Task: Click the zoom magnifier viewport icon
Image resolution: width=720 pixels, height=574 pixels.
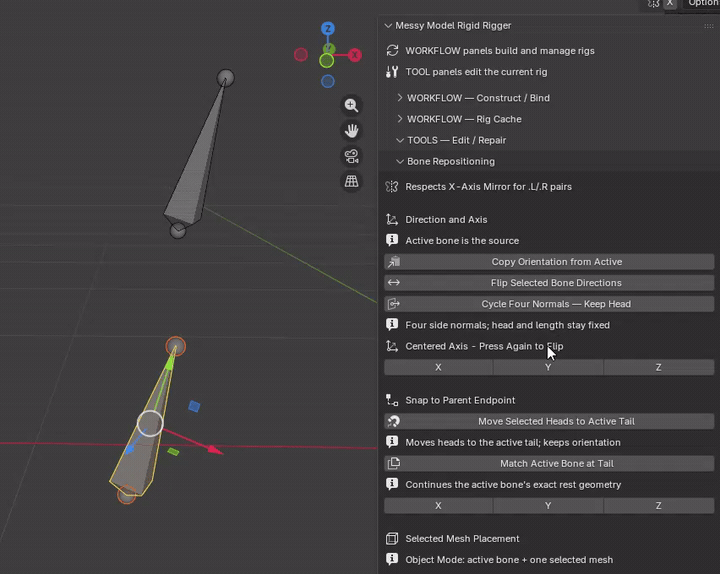Action: [x=351, y=106]
